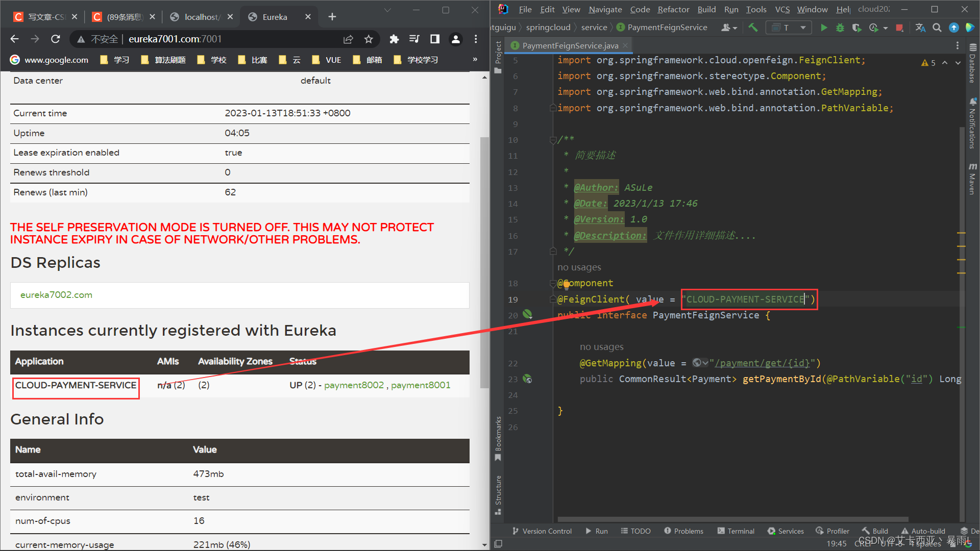Open the File menu in IntelliJ

pyautogui.click(x=525, y=9)
